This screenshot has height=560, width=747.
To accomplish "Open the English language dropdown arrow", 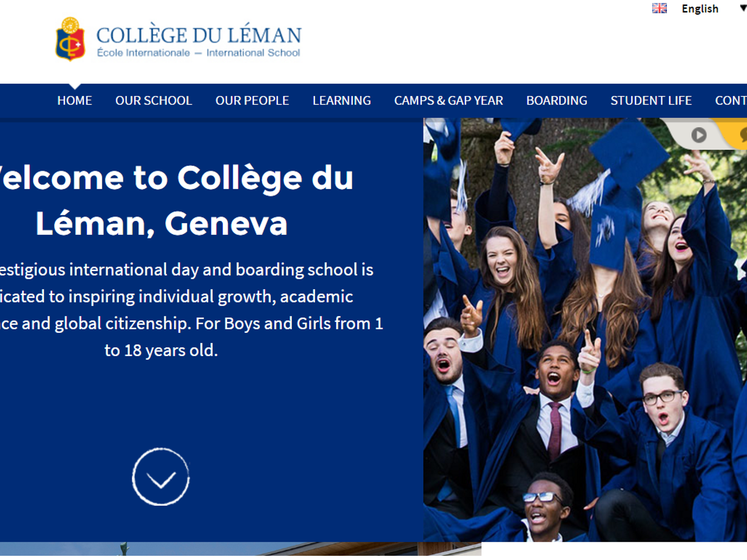I will (743, 8).
